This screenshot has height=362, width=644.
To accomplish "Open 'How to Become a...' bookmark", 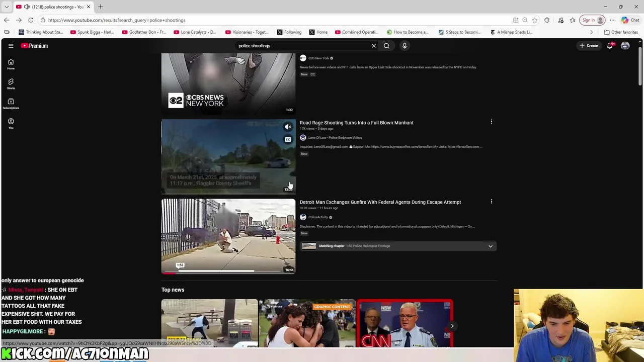I will (x=408, y=32).
